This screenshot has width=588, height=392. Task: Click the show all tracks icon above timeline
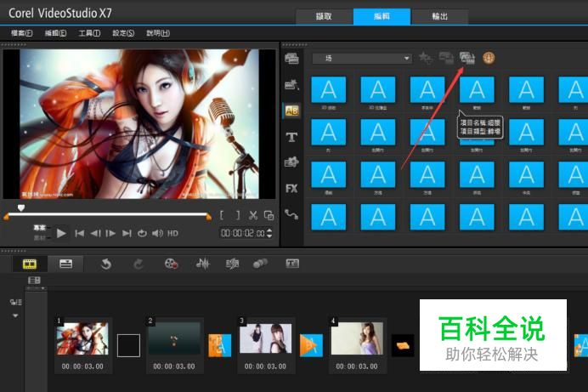point(34,281)
